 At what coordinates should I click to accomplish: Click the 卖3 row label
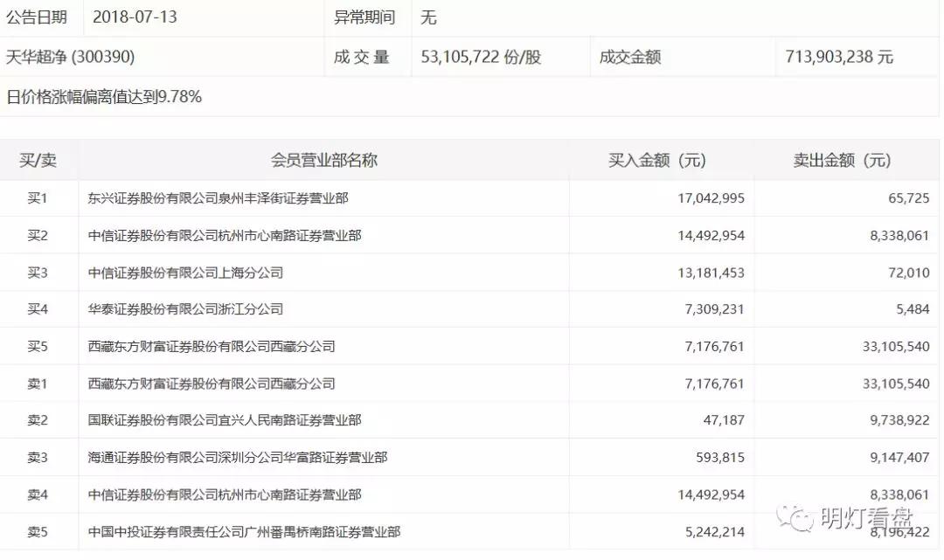38,457
